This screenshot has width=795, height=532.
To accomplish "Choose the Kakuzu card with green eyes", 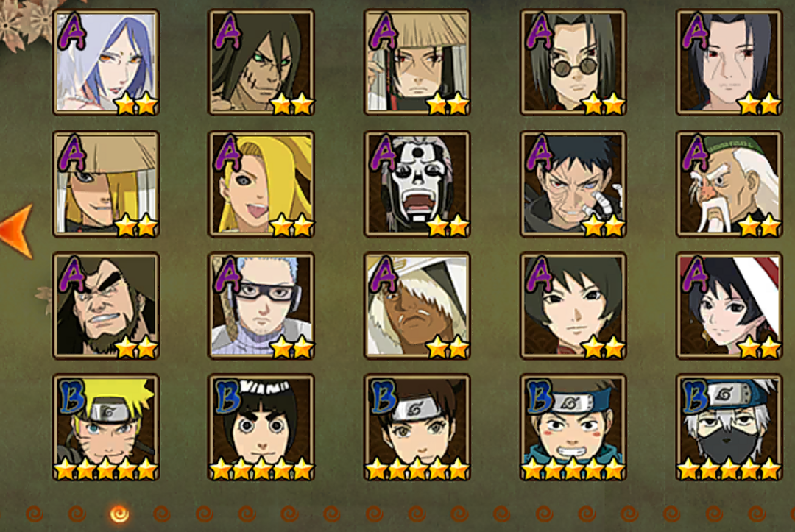I will [261, 63].
